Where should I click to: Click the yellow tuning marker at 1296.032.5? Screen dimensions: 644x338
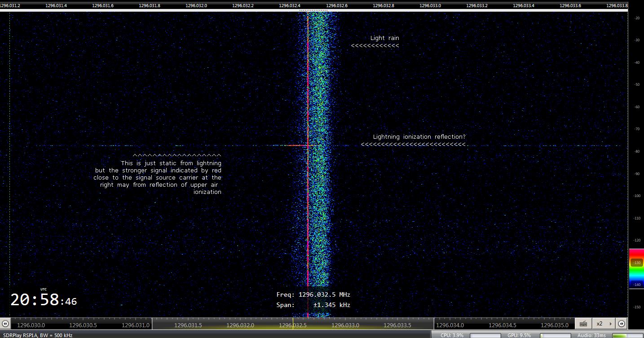(293, 324)
